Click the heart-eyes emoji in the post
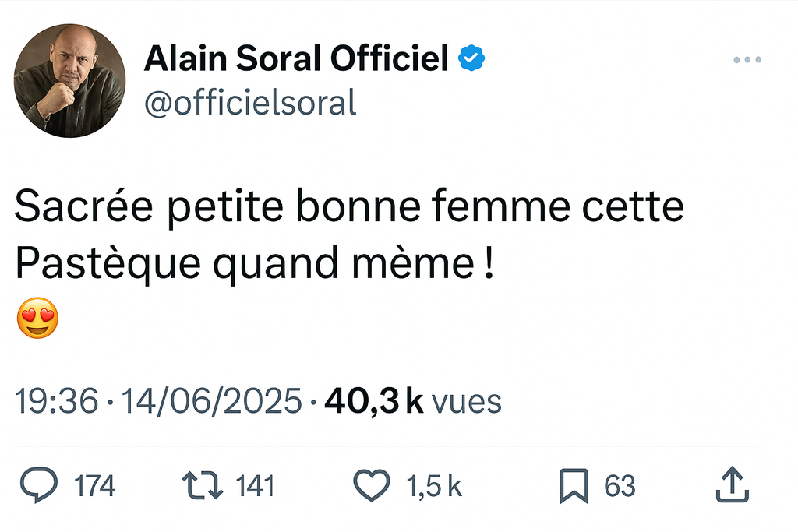 [x=37, y=320]
